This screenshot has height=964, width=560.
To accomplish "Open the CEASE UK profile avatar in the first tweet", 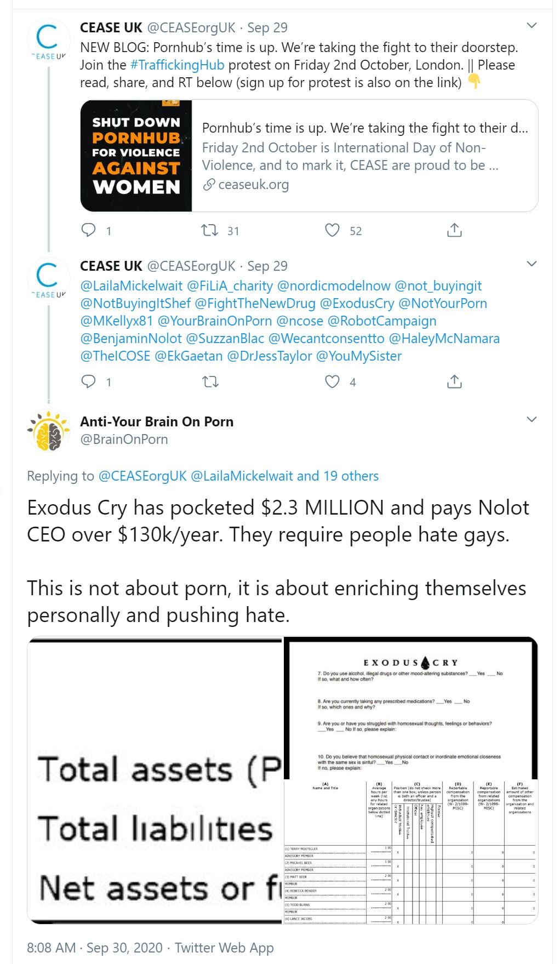I will (48, 40).
